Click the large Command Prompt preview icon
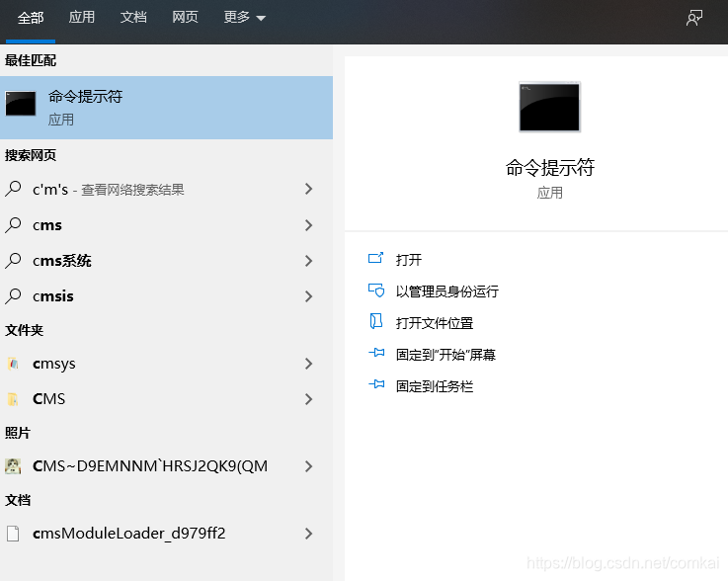The height and width of the screenshot is (581, 728). coord(550,107)
